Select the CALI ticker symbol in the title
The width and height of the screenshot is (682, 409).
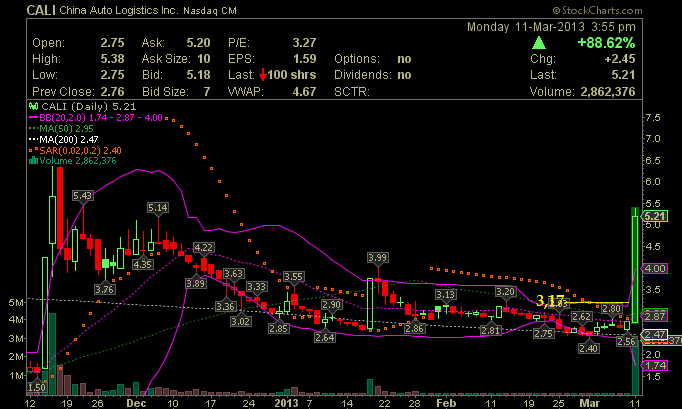[41, 10]
